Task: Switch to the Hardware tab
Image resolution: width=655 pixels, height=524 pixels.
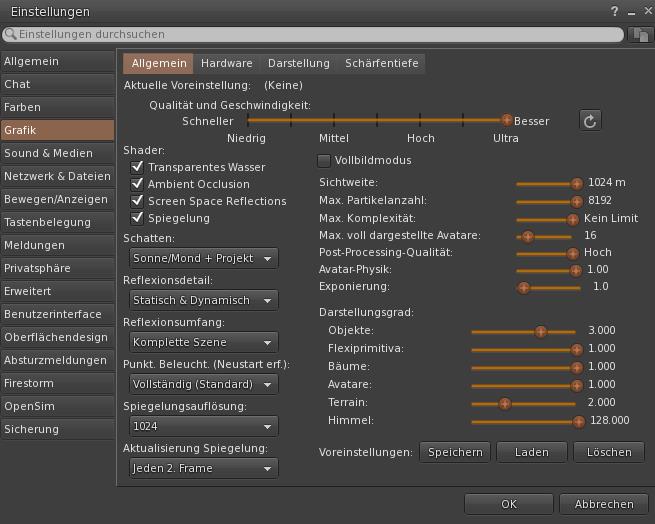Action: click(x=227, y=63)
